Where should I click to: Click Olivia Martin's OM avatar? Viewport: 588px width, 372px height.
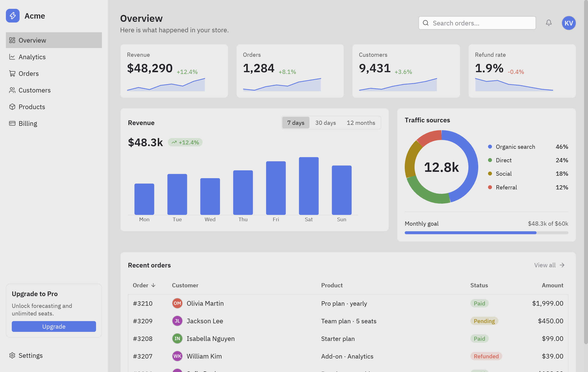click(x=177, y=303)
